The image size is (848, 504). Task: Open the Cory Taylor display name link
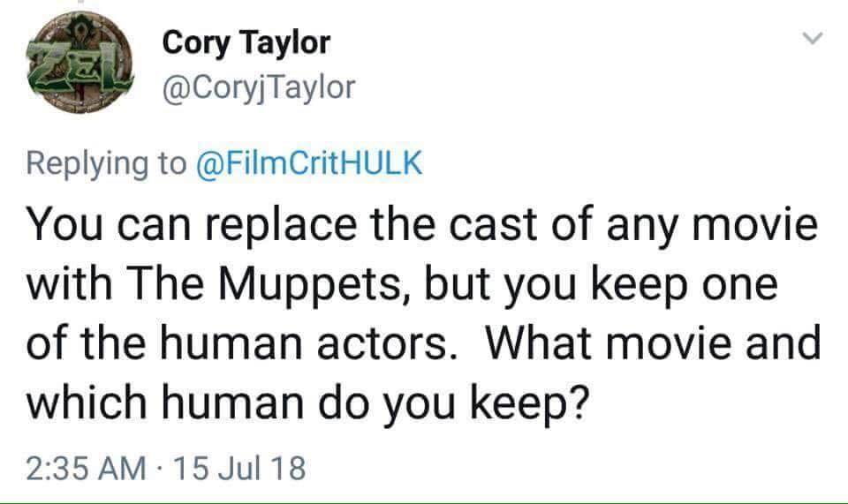pos(246,42)
